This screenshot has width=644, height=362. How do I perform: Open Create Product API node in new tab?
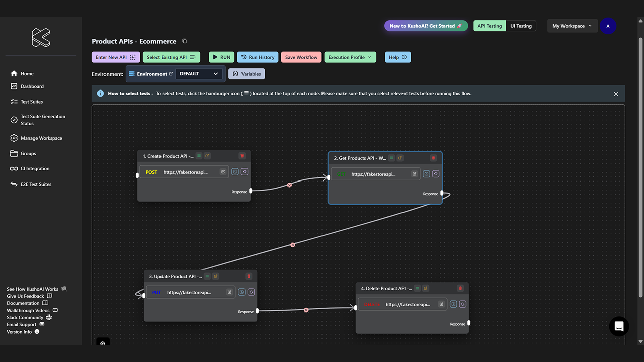click(x=207, y=156)
